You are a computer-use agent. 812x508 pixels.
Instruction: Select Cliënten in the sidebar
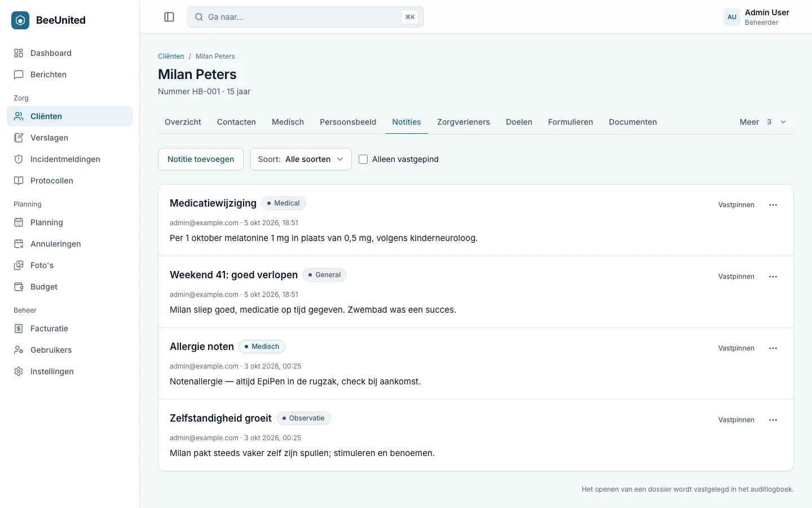pos(69,116)
